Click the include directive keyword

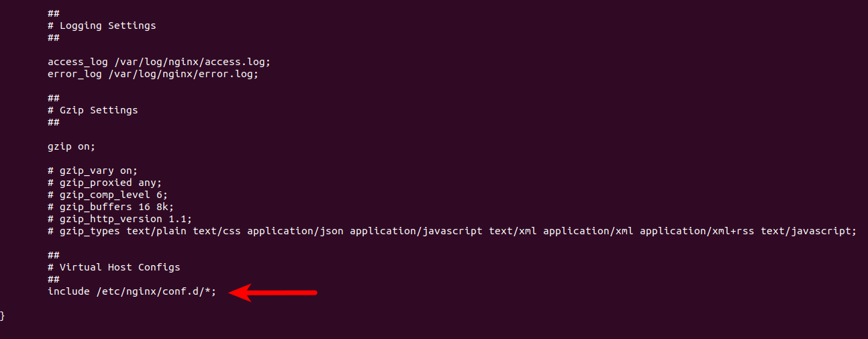pyautogui.click(x=68, y=291)
